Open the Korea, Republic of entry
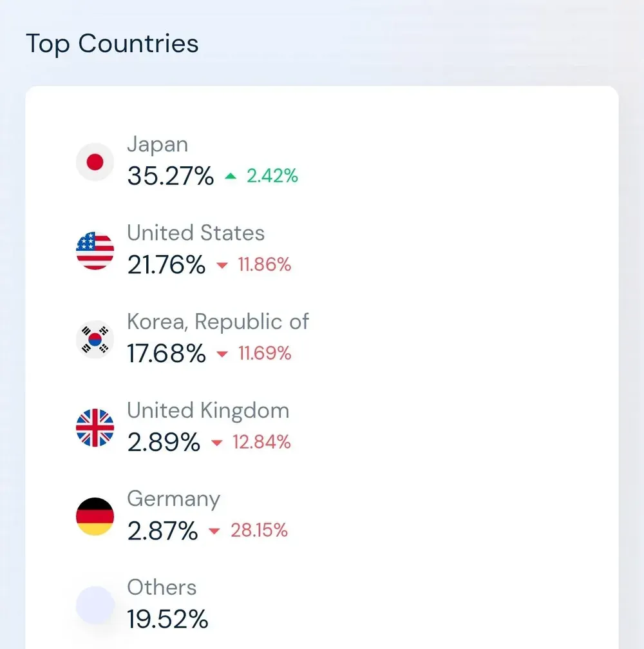 pyautogui.click(x=218, y=322)
